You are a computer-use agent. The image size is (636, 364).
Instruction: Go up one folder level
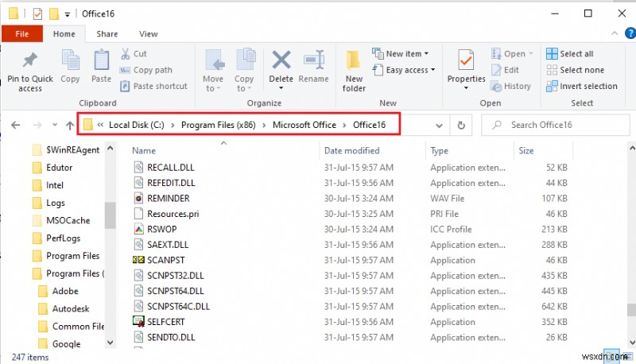click(x=70, y=126)
